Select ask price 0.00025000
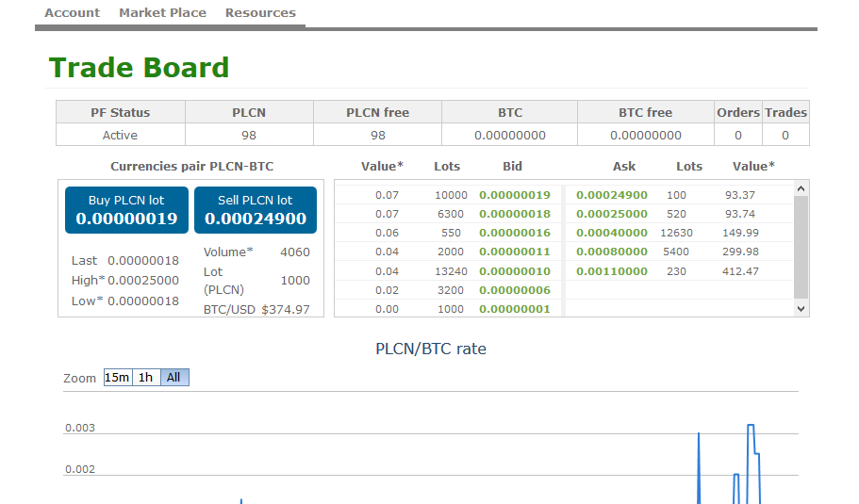 click(x=612, y=214)
